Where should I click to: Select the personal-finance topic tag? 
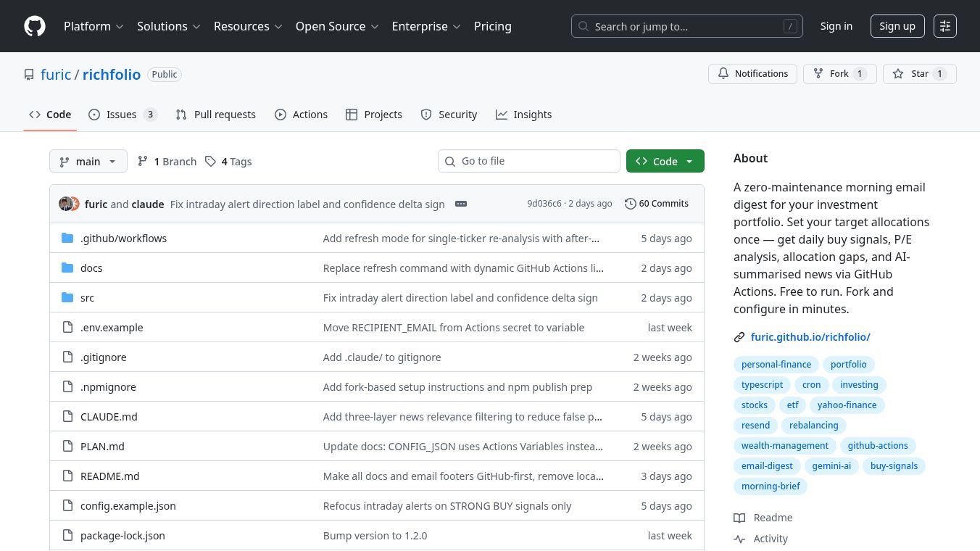click(776, 365)
